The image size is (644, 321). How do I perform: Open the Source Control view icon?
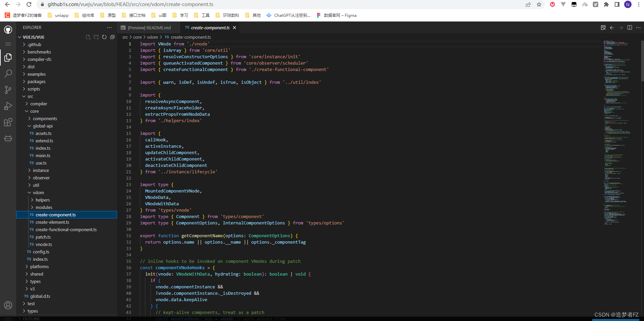(x=8, y=90)
